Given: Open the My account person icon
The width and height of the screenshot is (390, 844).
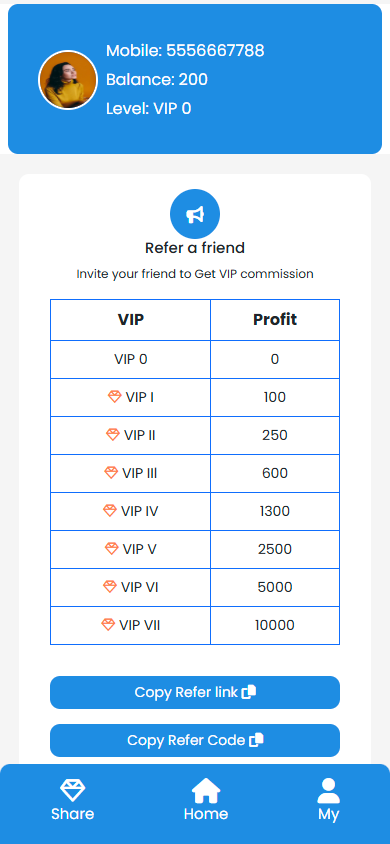Looking at the screenshot, I should pos(328,791).
